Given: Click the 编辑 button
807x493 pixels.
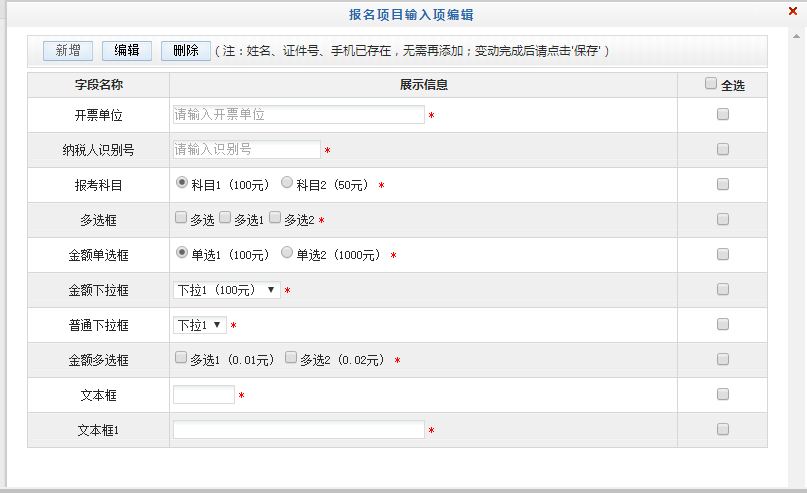Looking at the screenshot, I should click(127, 51).
